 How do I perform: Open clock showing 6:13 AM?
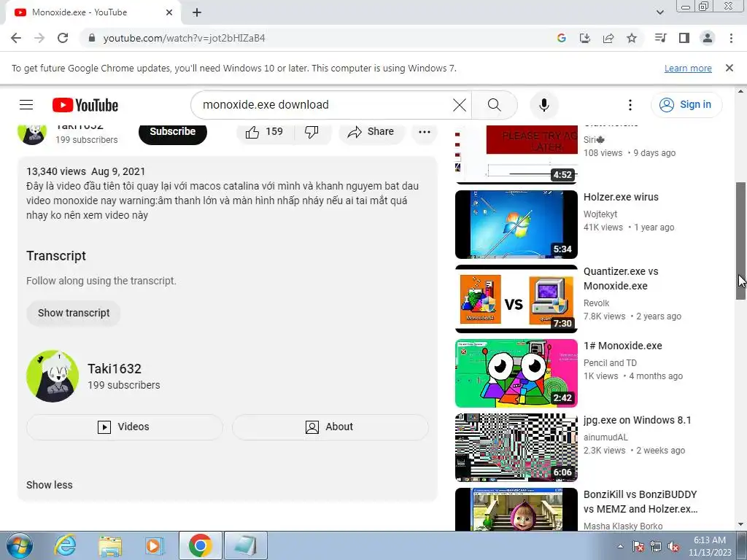click(x=710, y=546)
